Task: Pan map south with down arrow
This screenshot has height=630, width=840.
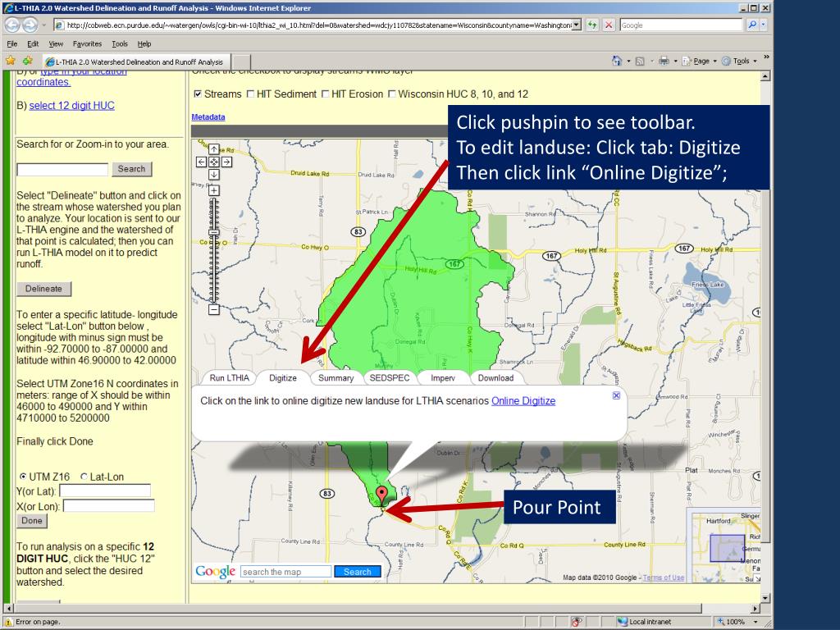Action: pos(214,175)
